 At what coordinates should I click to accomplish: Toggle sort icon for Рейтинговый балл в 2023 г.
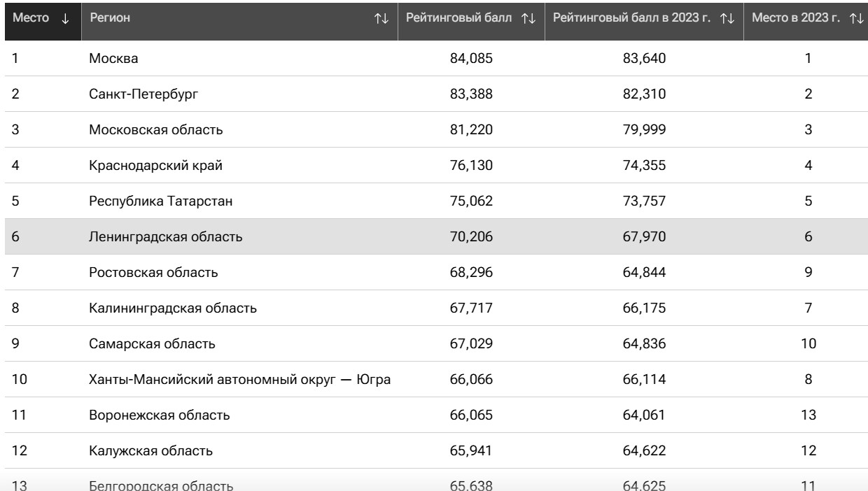pyautogui.click(x=728, y=19)
